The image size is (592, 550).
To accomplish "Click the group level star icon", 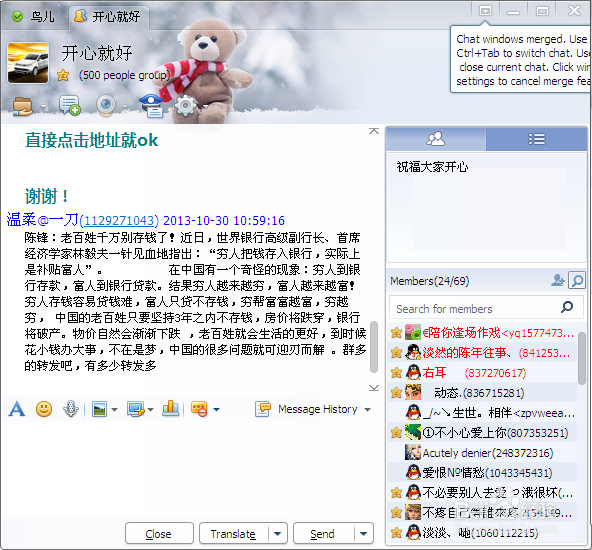I will pos(63,75).
